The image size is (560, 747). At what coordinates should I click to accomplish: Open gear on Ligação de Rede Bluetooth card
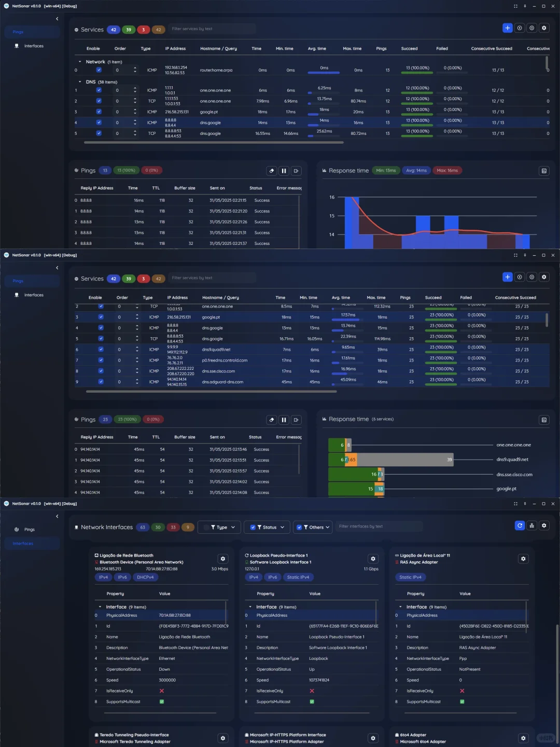[223, 559]
